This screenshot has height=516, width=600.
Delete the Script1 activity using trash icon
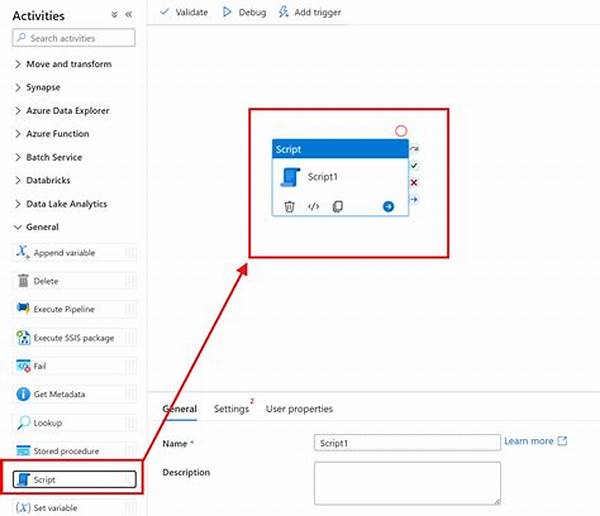pos(289,207)
